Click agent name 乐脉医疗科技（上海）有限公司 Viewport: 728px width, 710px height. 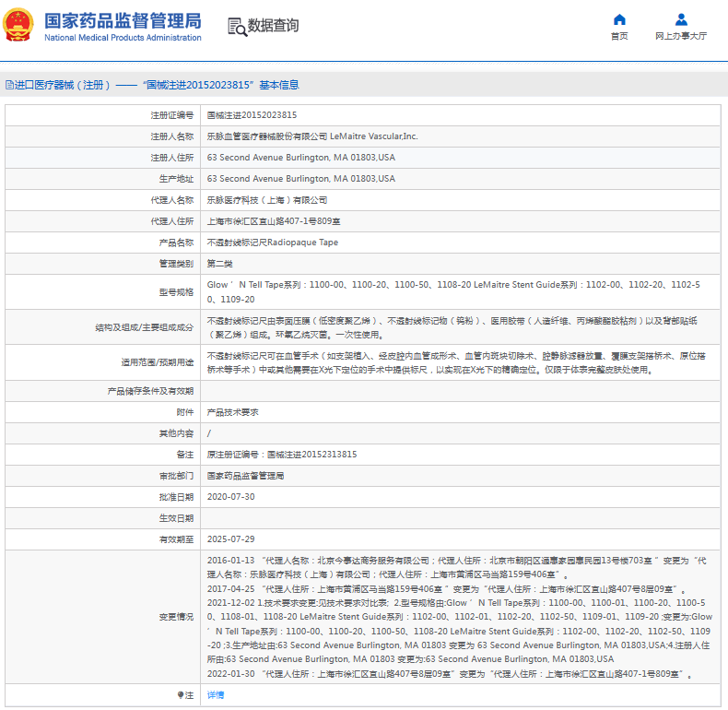pos(267,200)
